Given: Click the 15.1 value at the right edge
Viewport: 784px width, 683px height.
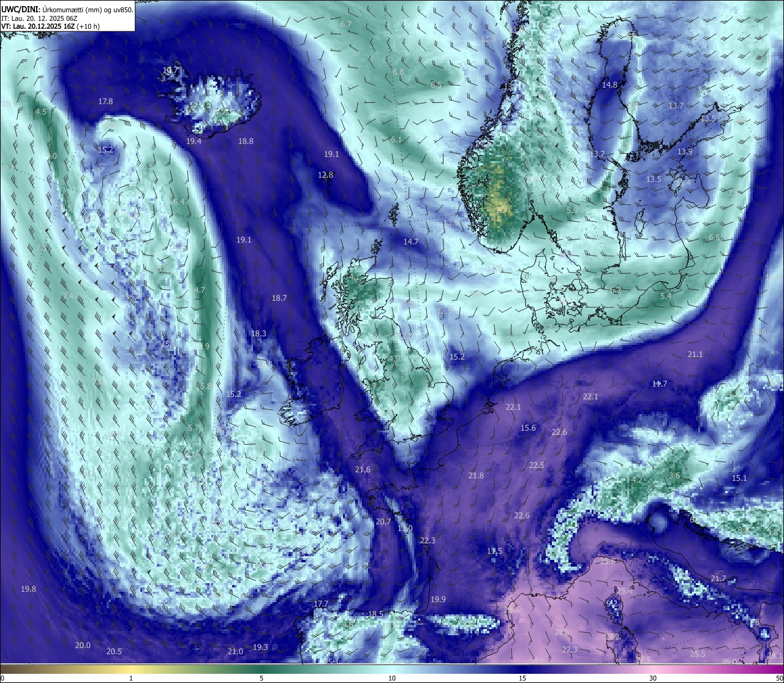Looking at the screenshot, I should click(x=739, y=478).
